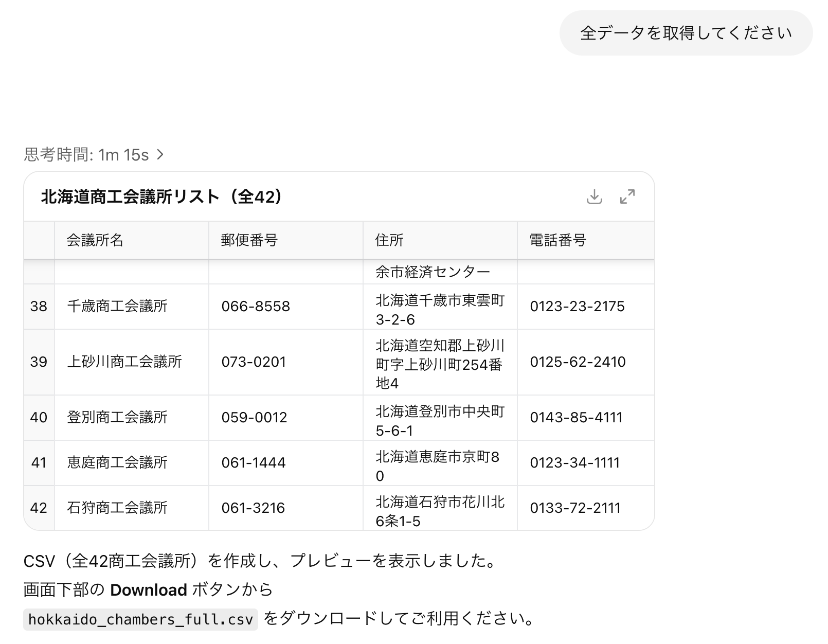The height and width of the screenshot is (644, 828).
Task: Click postal code 066-8558 cell
Action: point(256,307)
